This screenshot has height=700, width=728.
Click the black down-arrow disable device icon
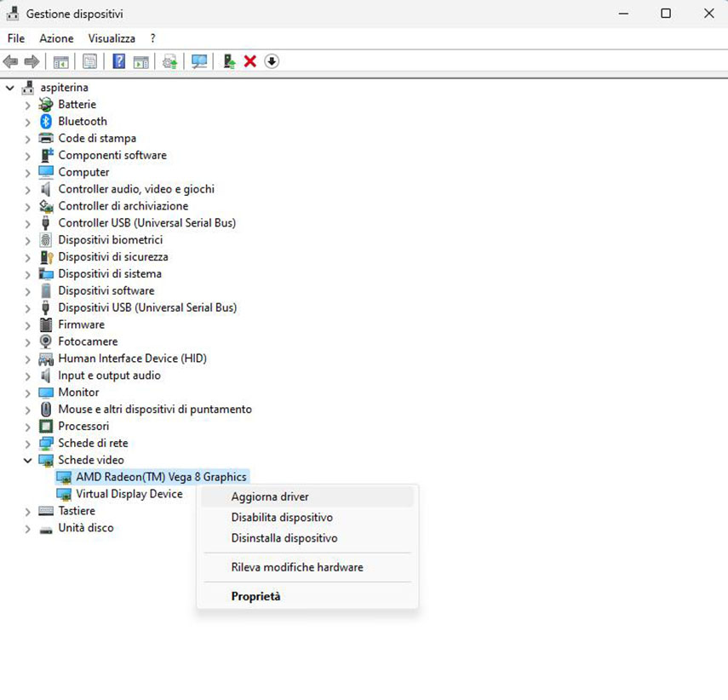[272, 61]
